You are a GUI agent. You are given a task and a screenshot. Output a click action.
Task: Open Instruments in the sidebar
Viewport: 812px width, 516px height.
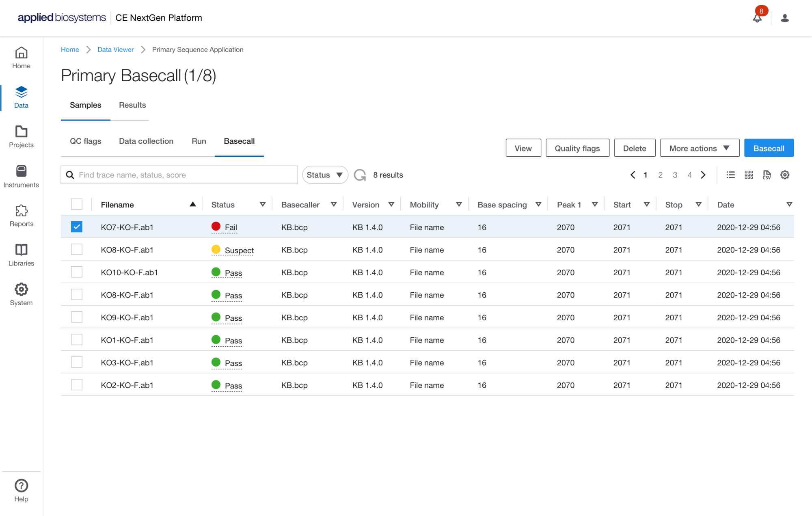tap(21, 176)
